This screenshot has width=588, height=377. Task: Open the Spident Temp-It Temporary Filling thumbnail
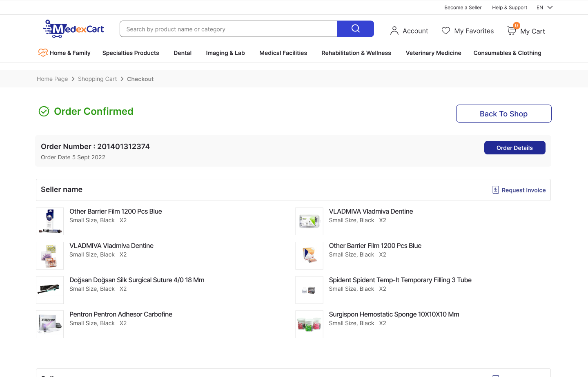click(309, 290)
